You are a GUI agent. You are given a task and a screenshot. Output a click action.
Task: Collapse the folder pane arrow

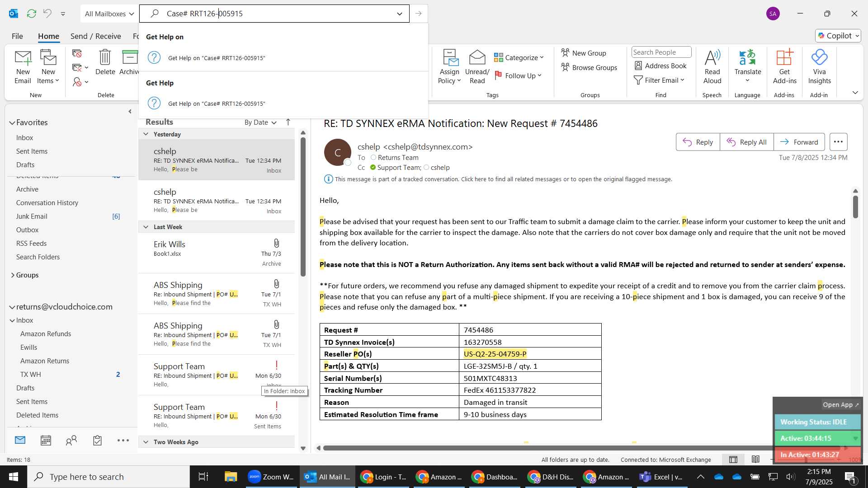[130, 111]
